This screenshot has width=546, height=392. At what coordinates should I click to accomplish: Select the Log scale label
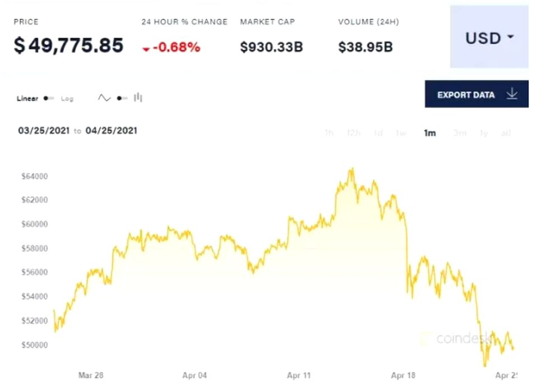point(67,99)
